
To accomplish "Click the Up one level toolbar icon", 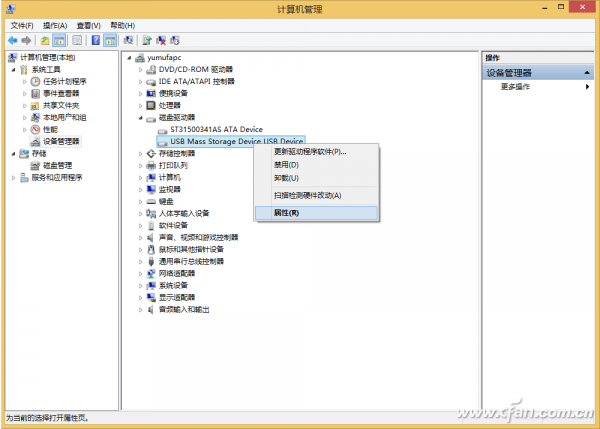I will (45, 40).
